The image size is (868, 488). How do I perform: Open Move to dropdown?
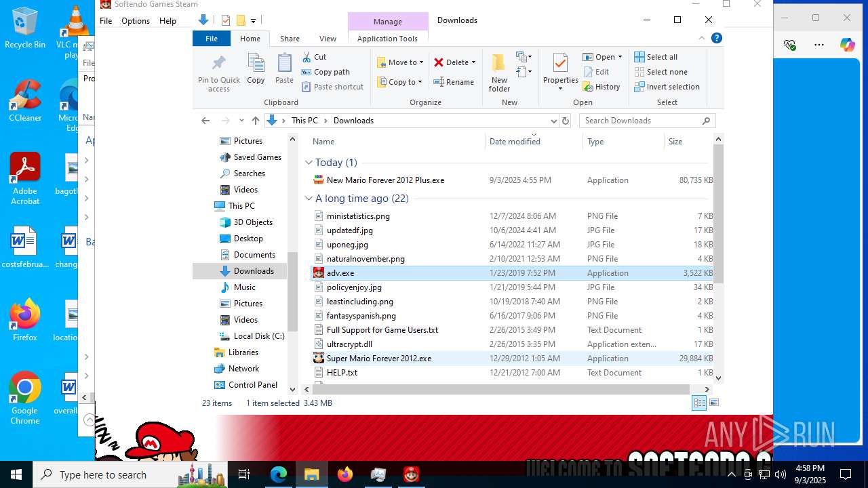[x=400, y=62]
